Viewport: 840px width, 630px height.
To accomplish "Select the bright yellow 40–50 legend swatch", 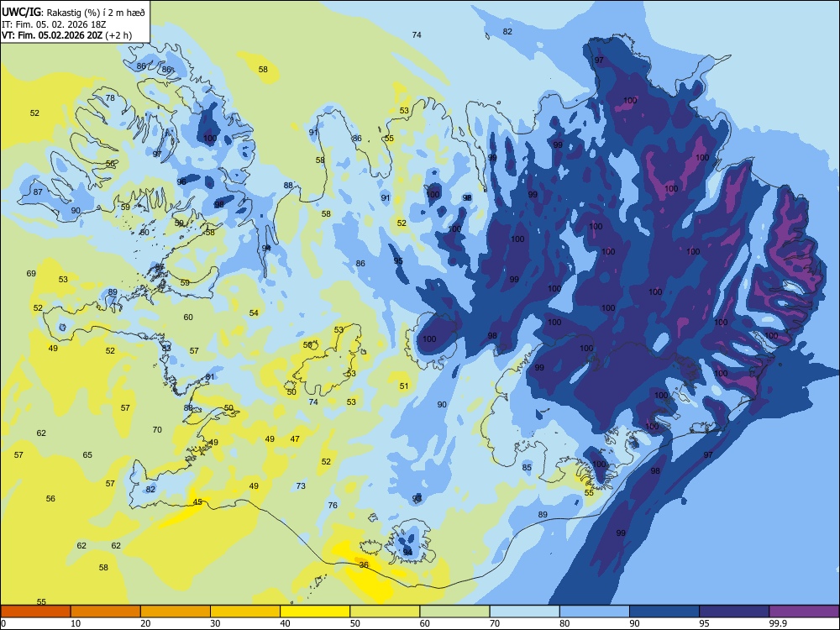I will click(315, 612).
